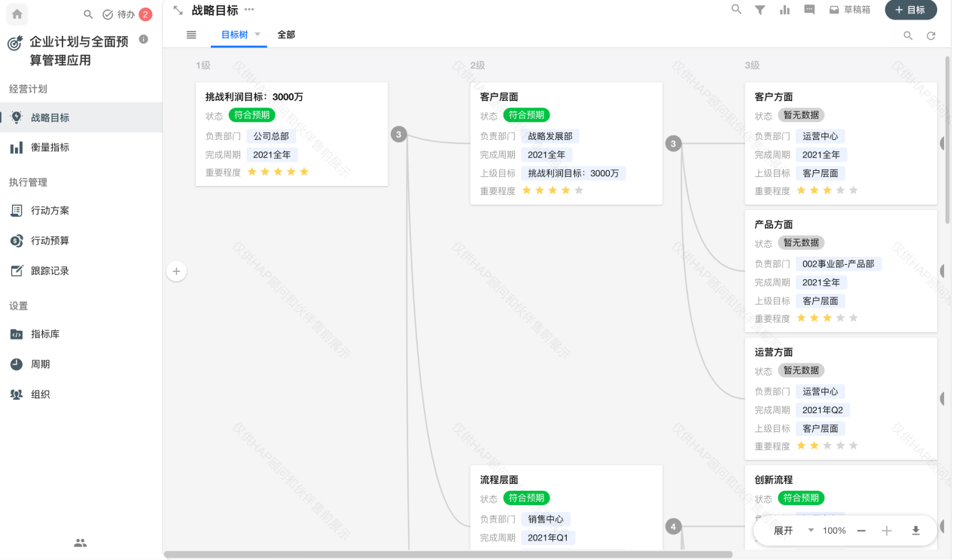The height and width of the screenshot is (560, 953).
Task: Click the 2021年Q2 period tag
Action: tap(823, 410)
